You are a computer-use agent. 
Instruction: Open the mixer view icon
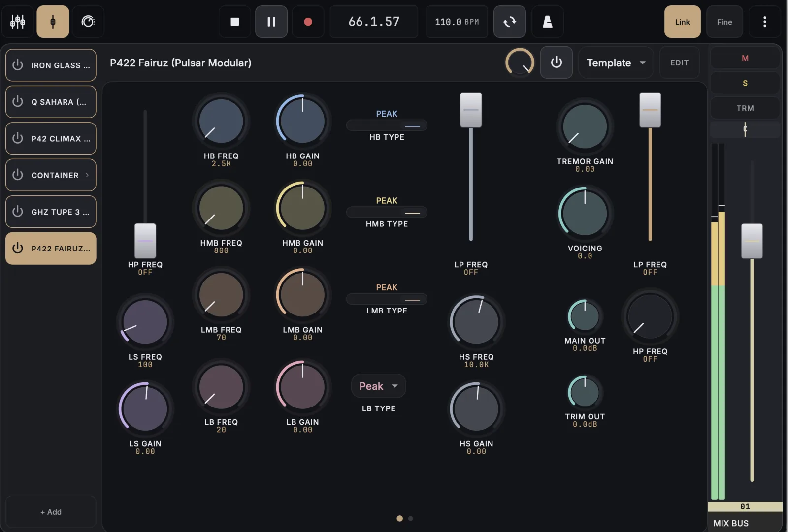(18, 22)
